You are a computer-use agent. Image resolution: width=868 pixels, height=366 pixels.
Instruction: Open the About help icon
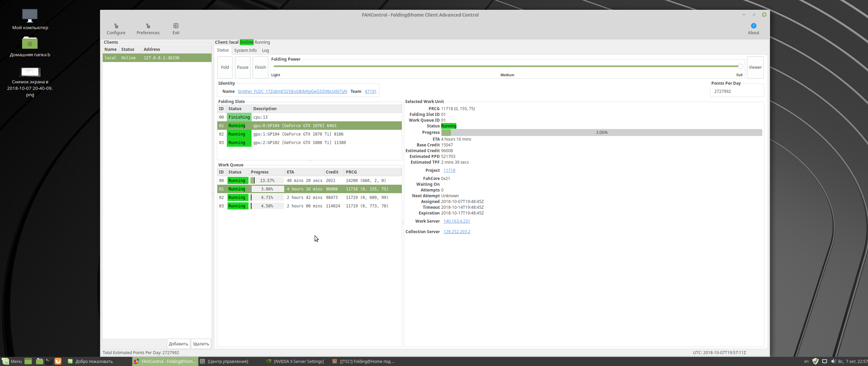pyautogui.click(x=753, y=29)
